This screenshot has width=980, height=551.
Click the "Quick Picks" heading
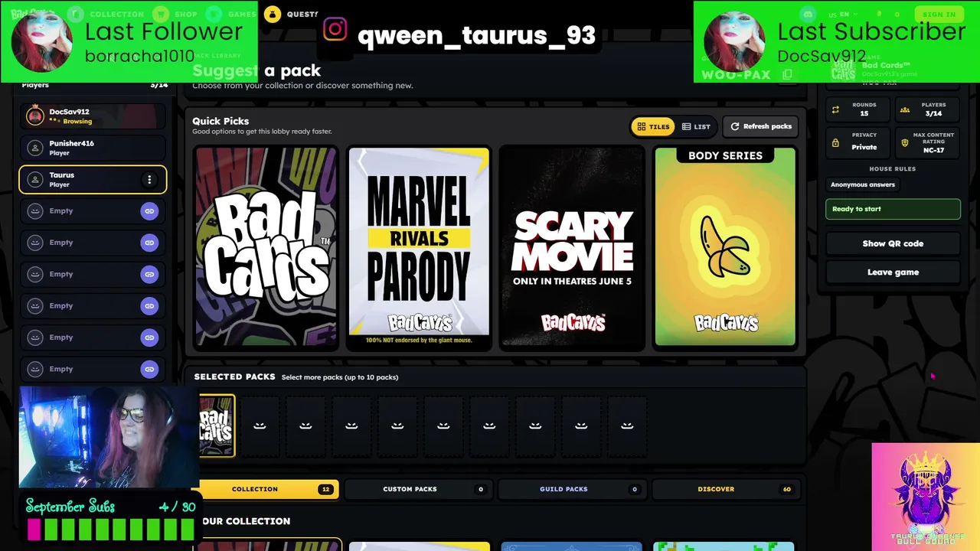(220, 121)
